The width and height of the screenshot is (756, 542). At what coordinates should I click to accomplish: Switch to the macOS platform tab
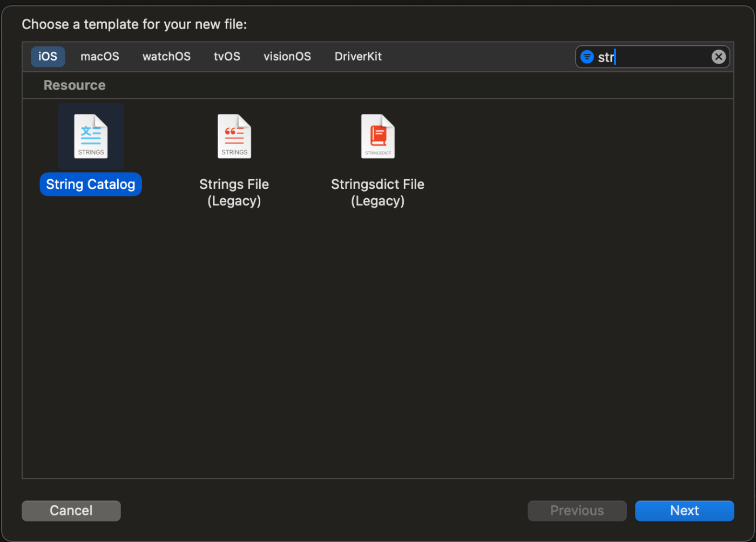click(x=100, y=57)
